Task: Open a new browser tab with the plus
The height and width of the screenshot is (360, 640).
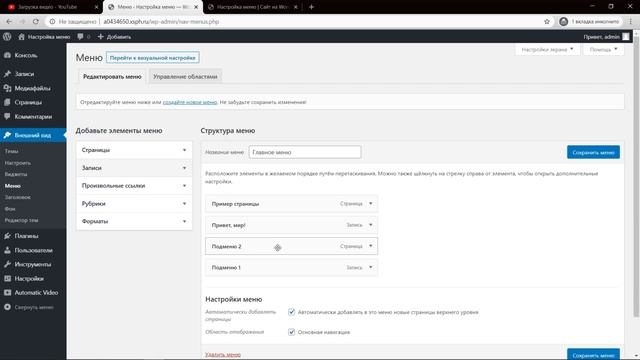Action: tap(311, 7)
